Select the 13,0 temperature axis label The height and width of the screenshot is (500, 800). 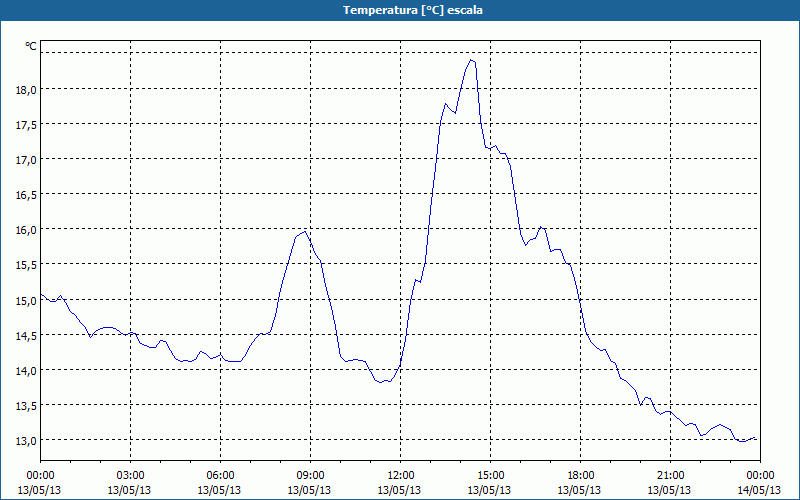point(26,441)
